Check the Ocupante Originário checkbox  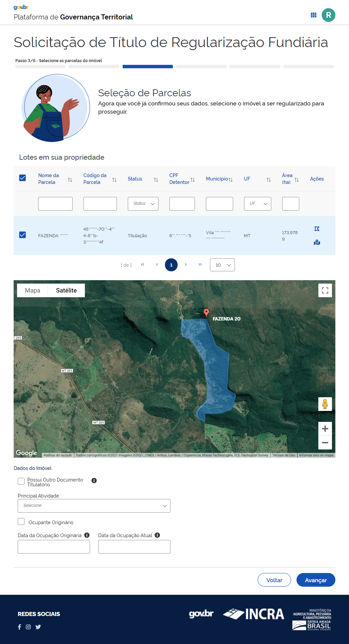click(21, 522)
